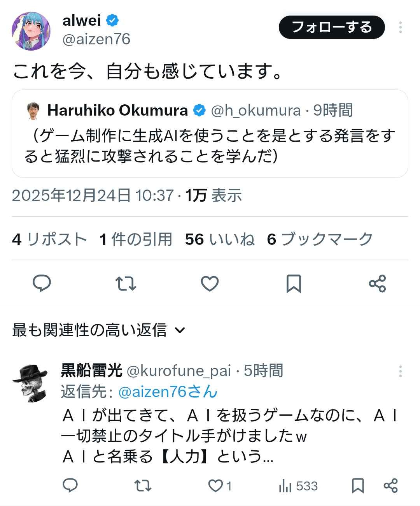The image size is (420, 506).
Task: Repost 黒船雷光's reply
Action: (x=143, y=485)
